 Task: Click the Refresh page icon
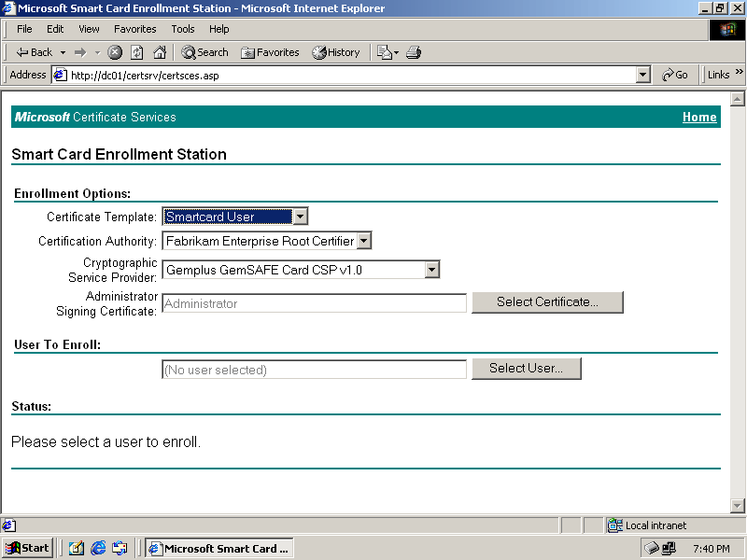(x=137, y=52)
